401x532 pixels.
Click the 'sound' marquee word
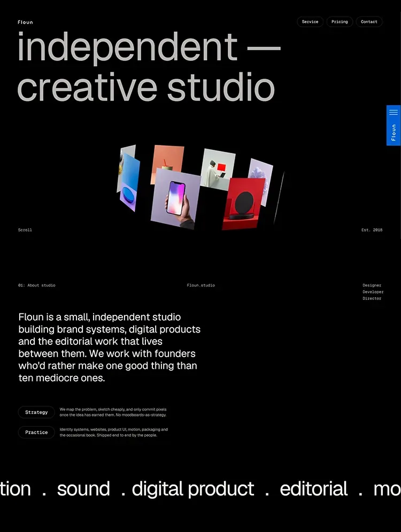click(83, 489)
